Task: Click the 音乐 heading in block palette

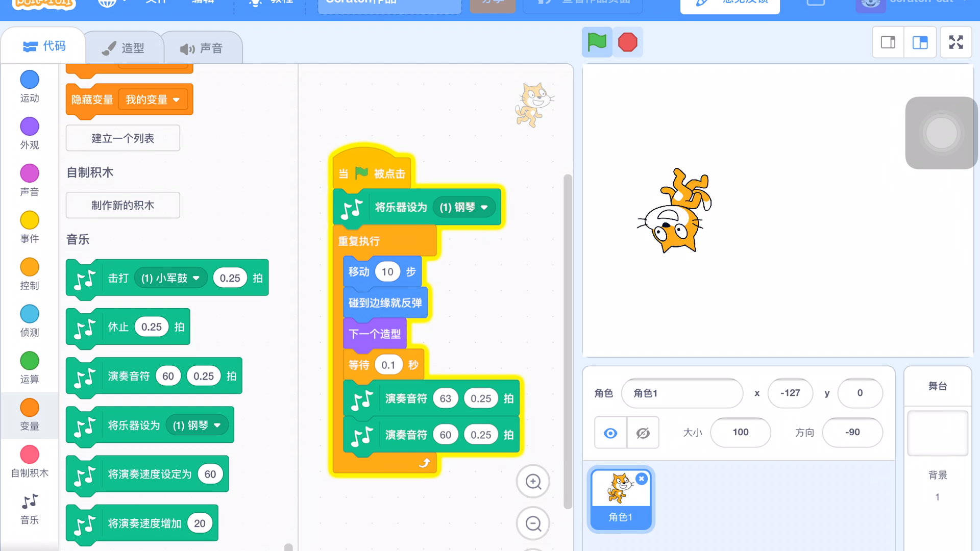Action: [x=78, y=240]
